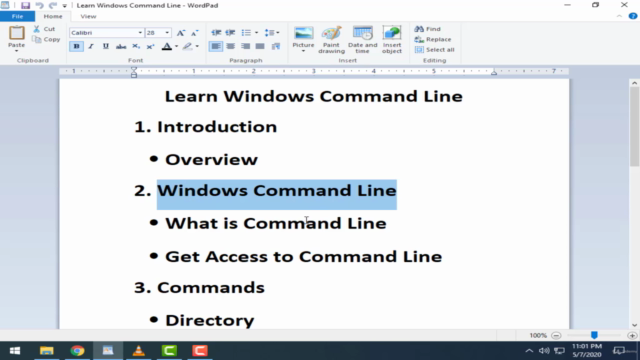Open the notifications action center
The image size is (640, 360).
point(619,351)
